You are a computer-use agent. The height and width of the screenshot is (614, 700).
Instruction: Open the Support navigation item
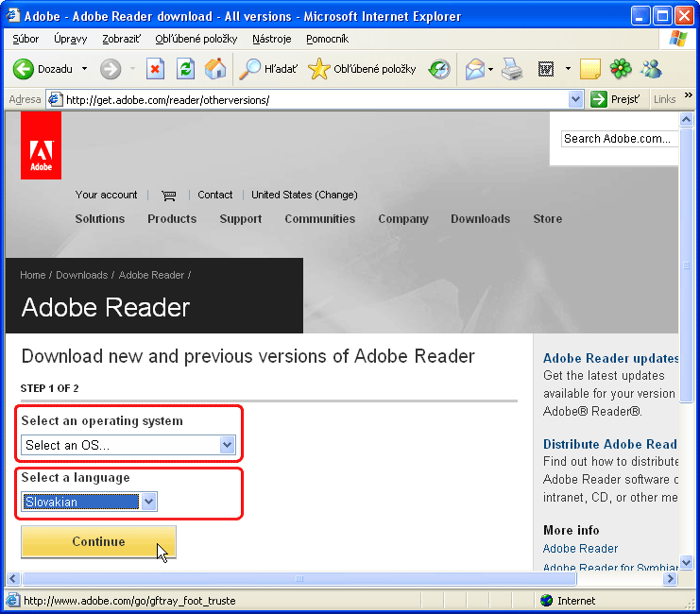point(241,219)
